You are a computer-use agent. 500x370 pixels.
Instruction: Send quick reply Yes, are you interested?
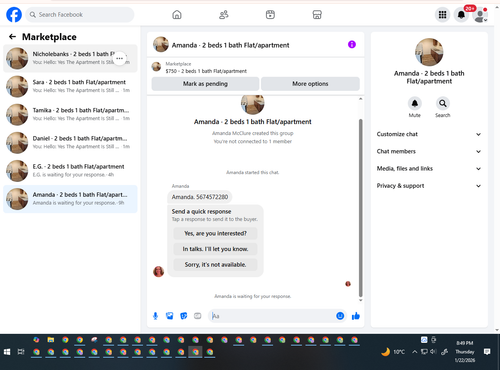point(215,233)
